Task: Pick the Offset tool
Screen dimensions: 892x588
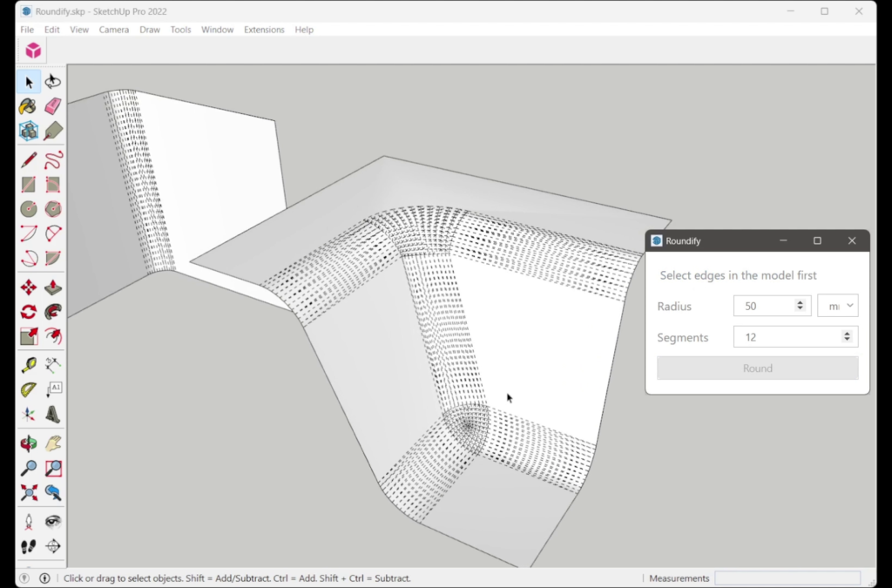Action: tap(53, 336)
